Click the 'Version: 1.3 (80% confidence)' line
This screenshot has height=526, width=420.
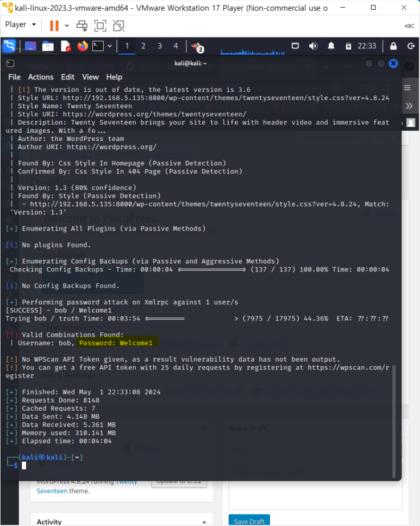pyautogui.click(x=77, y=188)
